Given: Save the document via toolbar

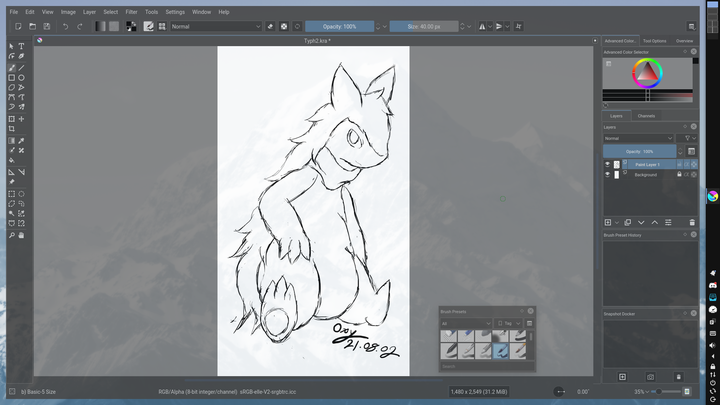Looking at the screenshot, I should (x=47, y=27).
